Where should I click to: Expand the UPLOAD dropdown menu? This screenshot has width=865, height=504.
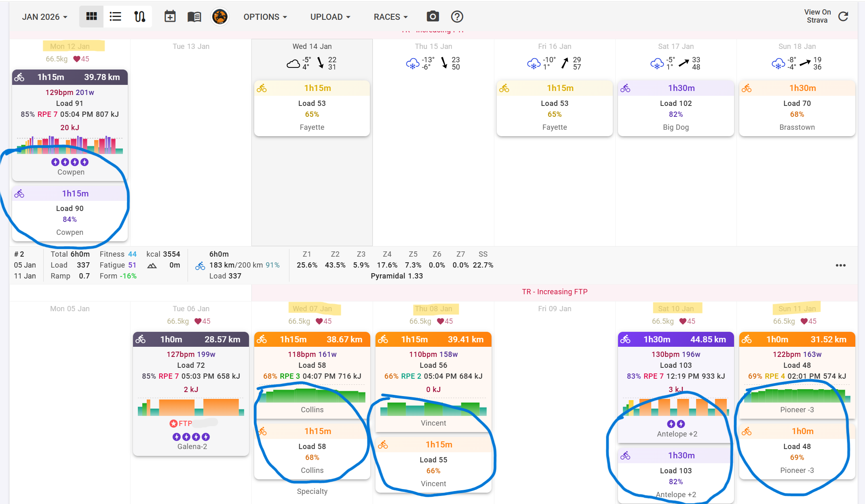[330, 17]
